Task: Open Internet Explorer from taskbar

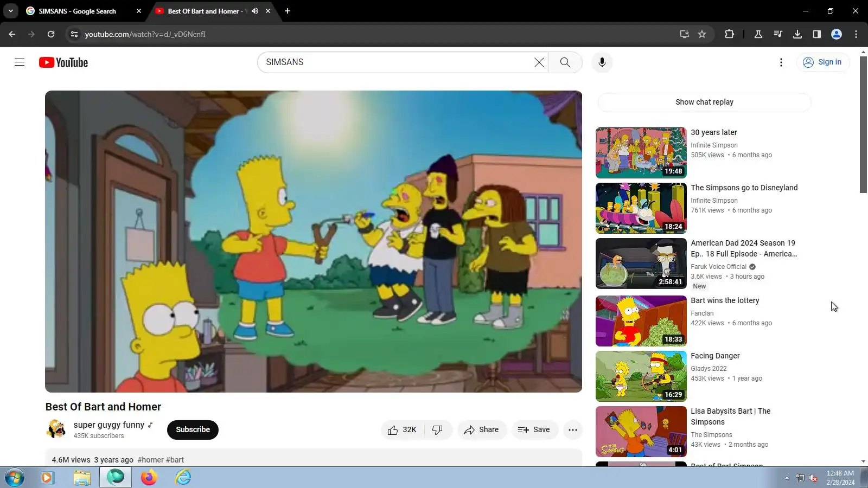Action: coord(183,478)
